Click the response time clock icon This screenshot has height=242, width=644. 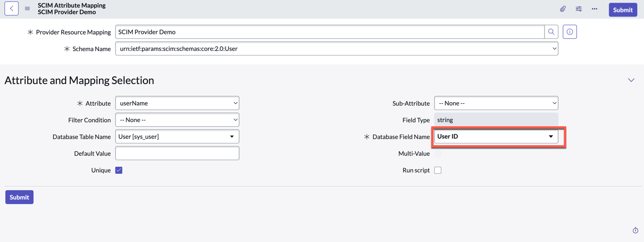pyautogui.click(x=635, y=231)
